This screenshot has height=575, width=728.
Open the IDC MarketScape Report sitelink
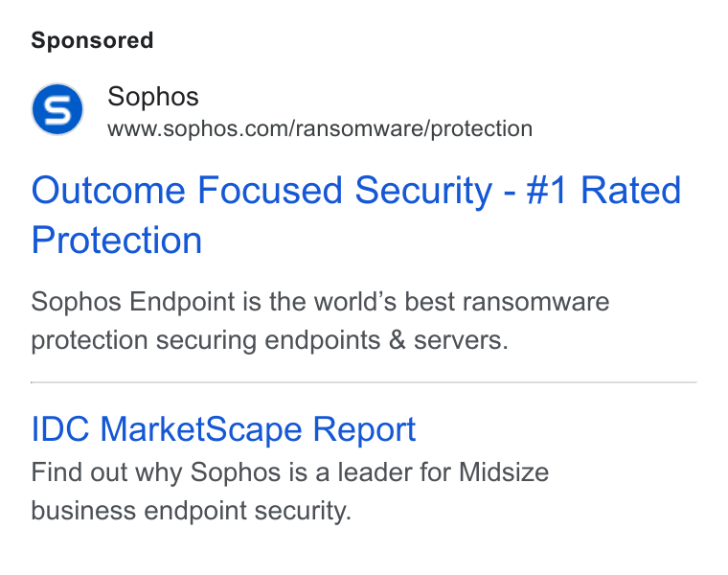point(223,429)
